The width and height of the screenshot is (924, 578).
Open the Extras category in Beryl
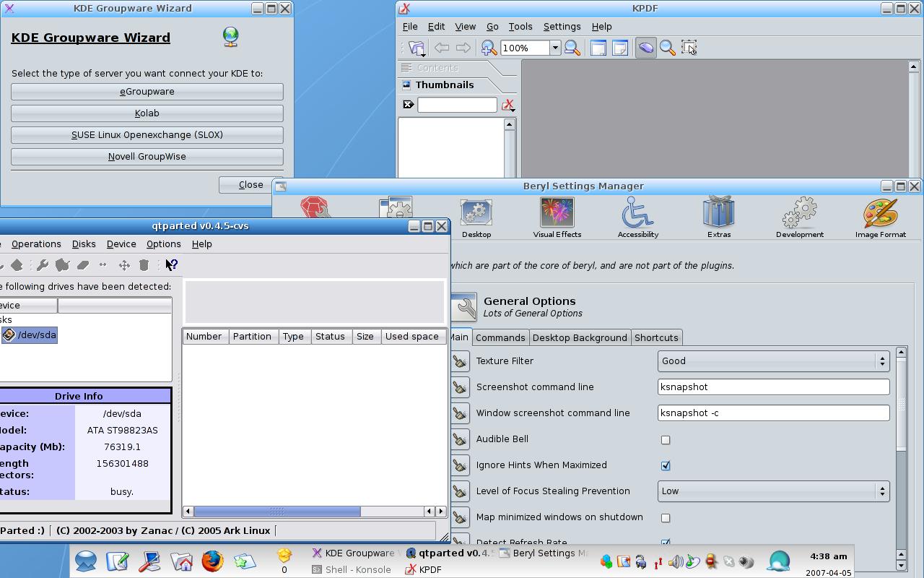point(719,218)
